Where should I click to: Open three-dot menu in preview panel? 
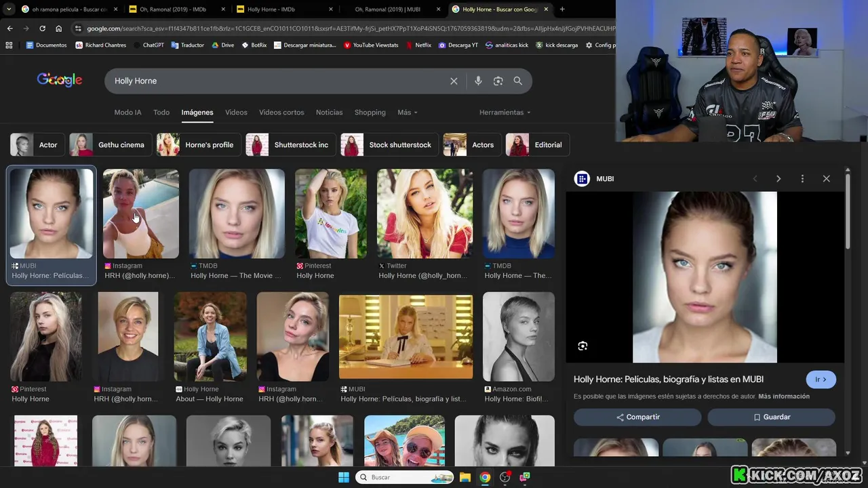[802, 179]
